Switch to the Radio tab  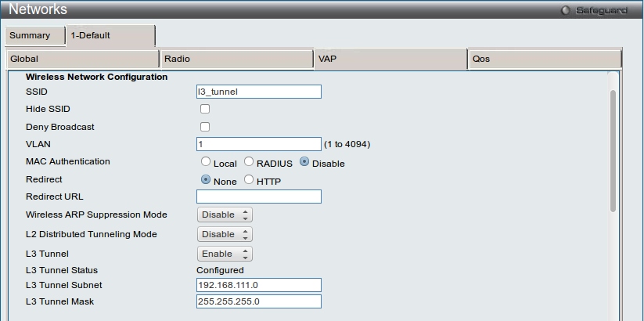236,59
